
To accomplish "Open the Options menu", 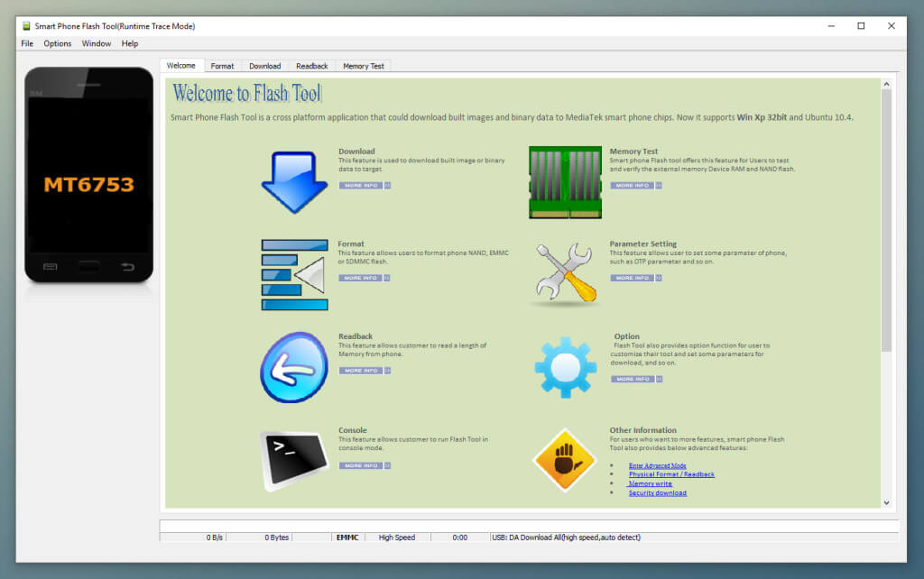I will [58, 43].
